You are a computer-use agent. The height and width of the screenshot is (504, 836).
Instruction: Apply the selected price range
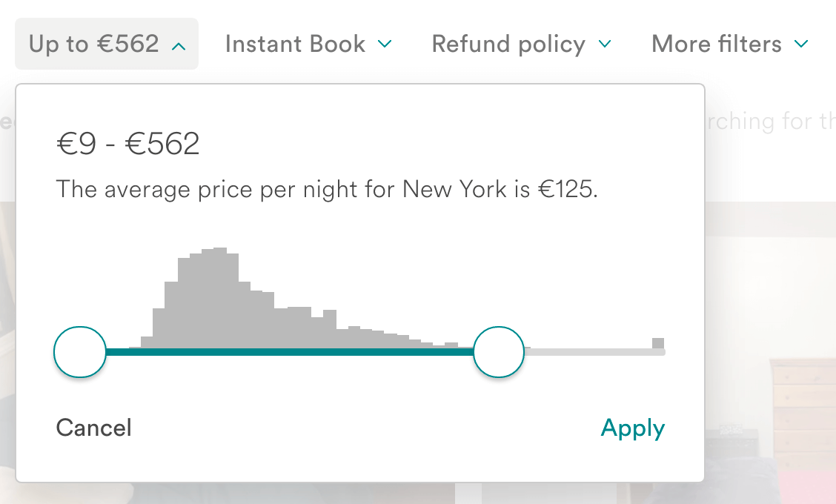coord(632,428)
